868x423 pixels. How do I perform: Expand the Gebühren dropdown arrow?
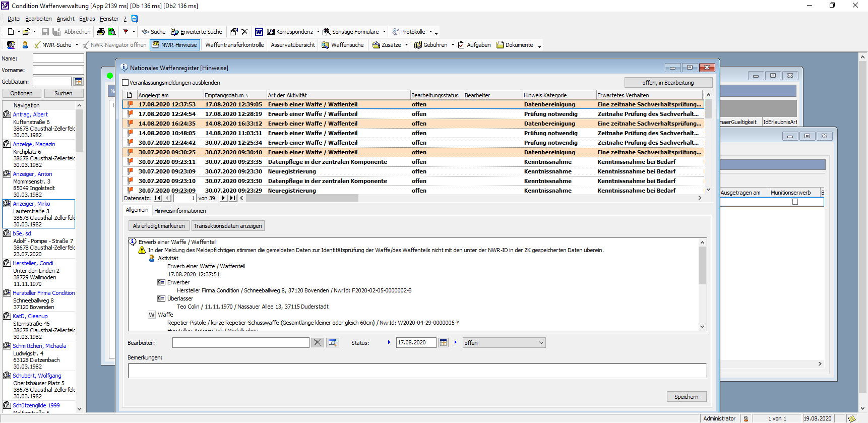pos(453,45)
